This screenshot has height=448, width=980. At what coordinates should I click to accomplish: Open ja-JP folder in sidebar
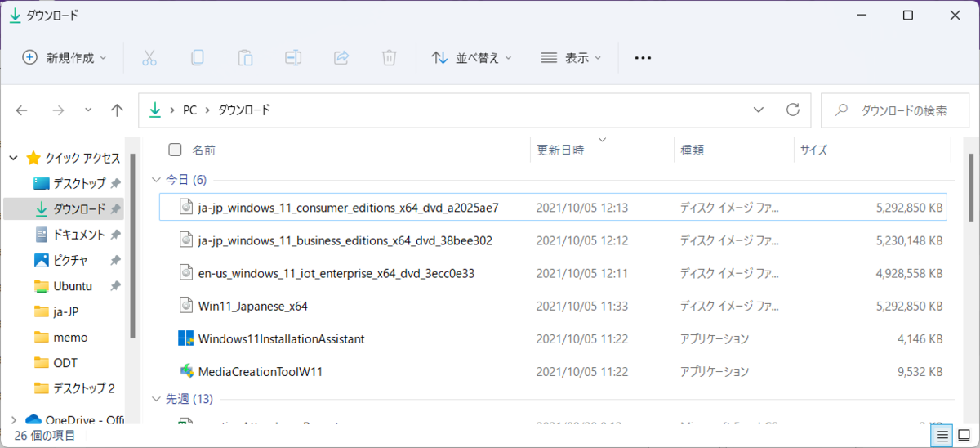click(x=56, y=311)
